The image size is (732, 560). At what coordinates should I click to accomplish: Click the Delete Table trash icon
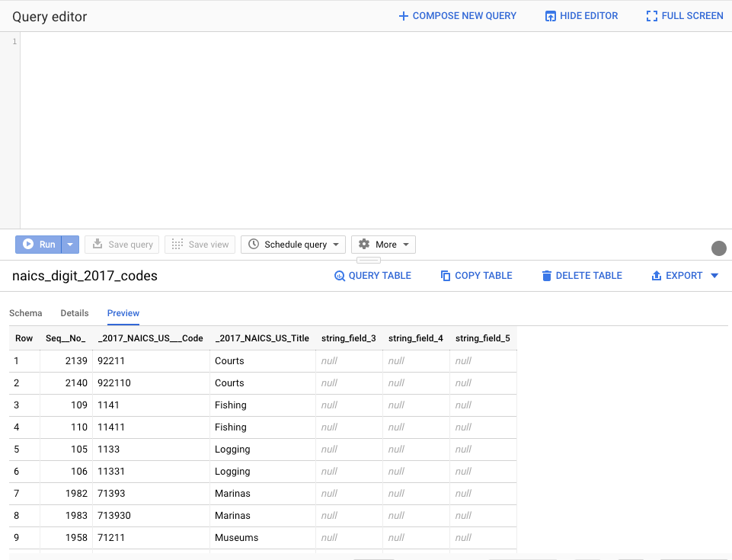coord(546,276)
